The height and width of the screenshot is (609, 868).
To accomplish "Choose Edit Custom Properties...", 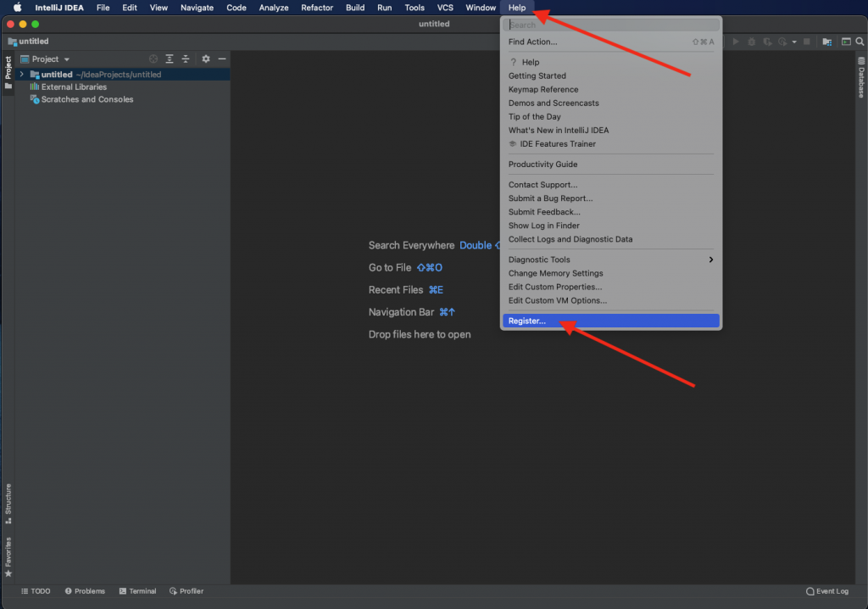I will [610, 287].
